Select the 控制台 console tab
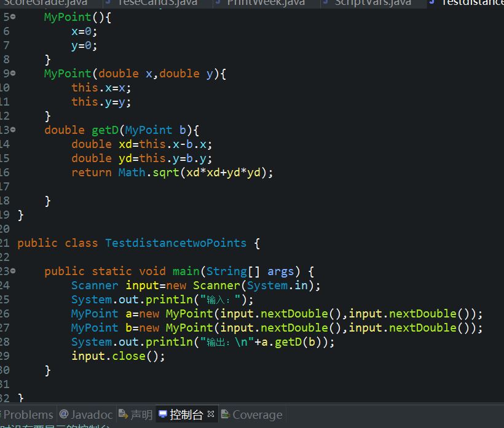Viewport: 504px width, 428px height. [186, 414]
